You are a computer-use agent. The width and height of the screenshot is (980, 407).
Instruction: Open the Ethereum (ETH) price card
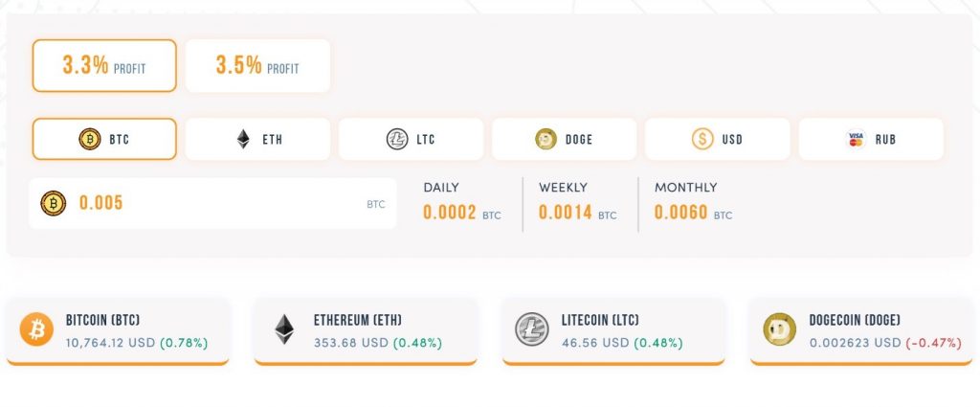pyautogui.click(x=366, y=332)
